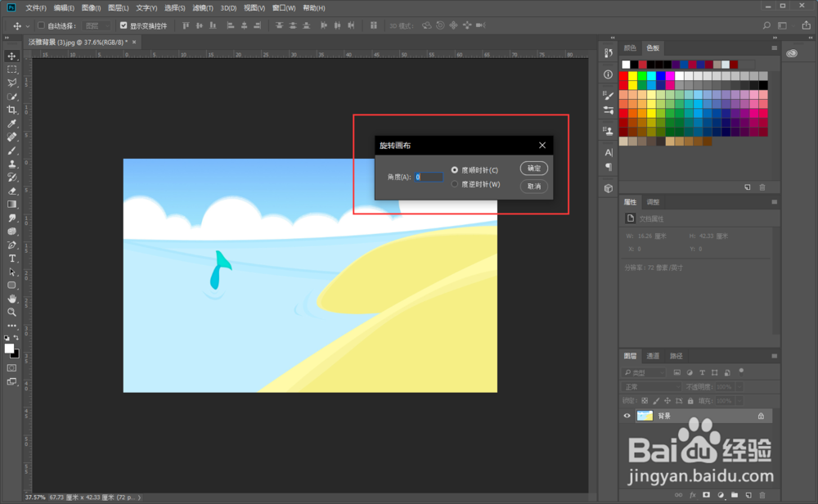Select the Healing Brush tool
Image resolution: width=818 pixels, height=504 pixels.
(11, 137)
